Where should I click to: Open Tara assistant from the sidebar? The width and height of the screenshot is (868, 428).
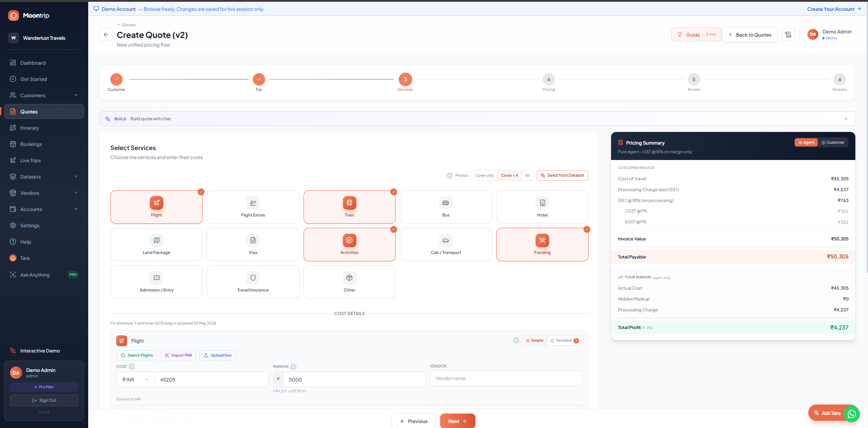[44, 258]
